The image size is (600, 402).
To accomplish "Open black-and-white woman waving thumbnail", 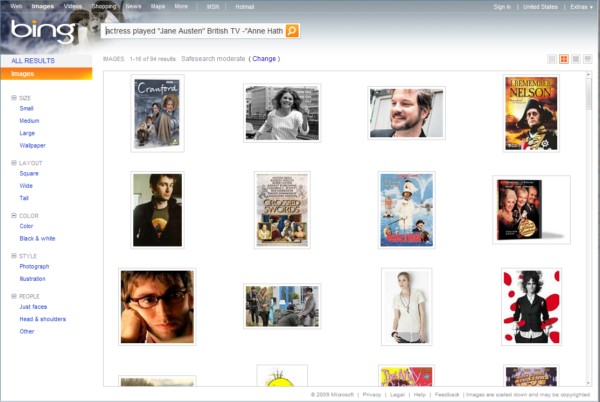I will (x=282, y=113).
